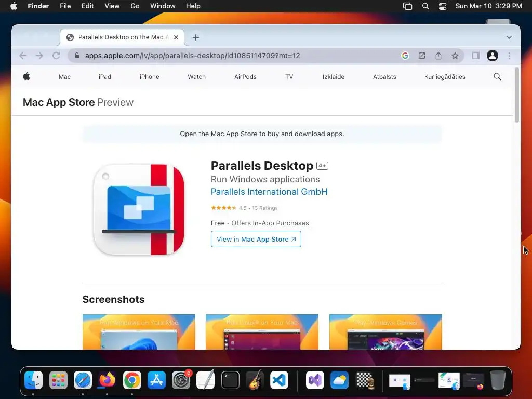Open the Apple menu in the menu bar
Viewport: 532px width, 399px height.
14,6
